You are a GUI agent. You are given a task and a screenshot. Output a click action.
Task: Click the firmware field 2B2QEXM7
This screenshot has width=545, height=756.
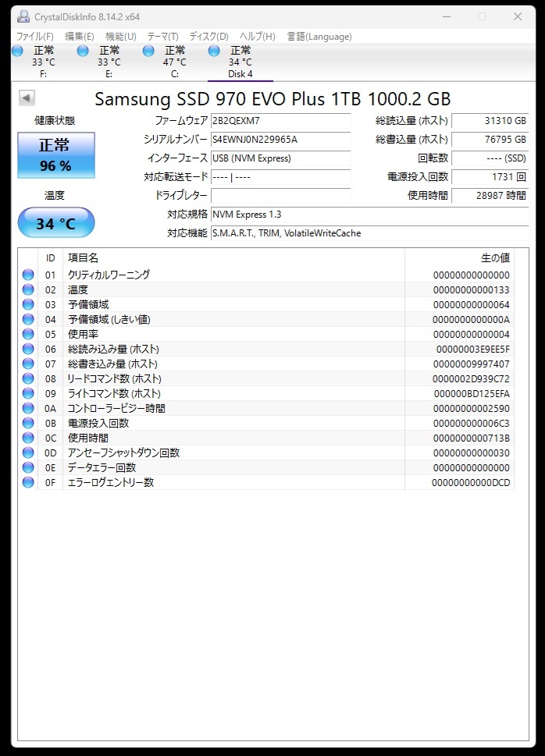[281, 121]
